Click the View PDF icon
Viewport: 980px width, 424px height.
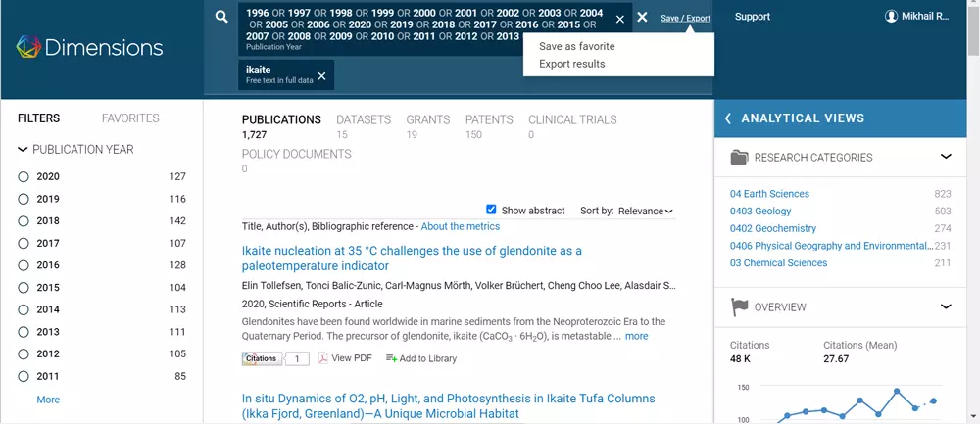pyautogui.click(x=323, y=358)
